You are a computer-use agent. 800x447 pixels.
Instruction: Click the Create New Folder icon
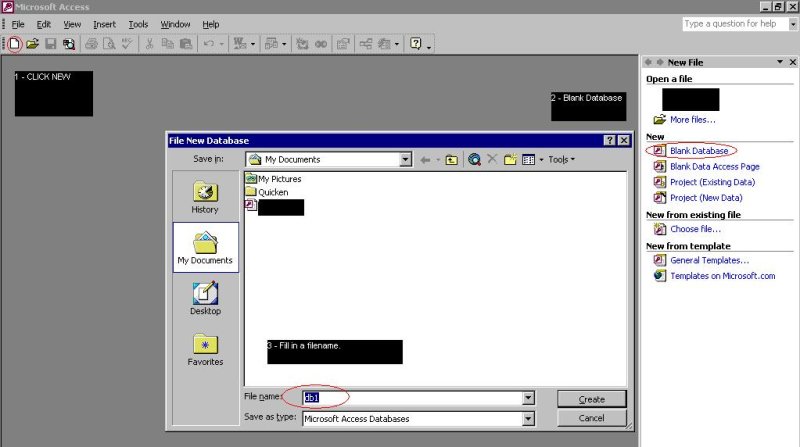[510, 160]
